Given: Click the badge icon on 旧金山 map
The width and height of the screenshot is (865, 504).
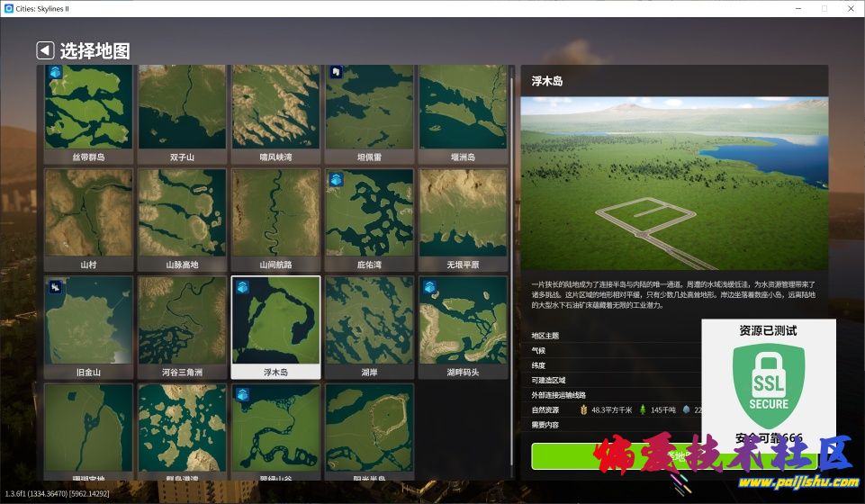Looking at the screenshot, I should 55,286.
